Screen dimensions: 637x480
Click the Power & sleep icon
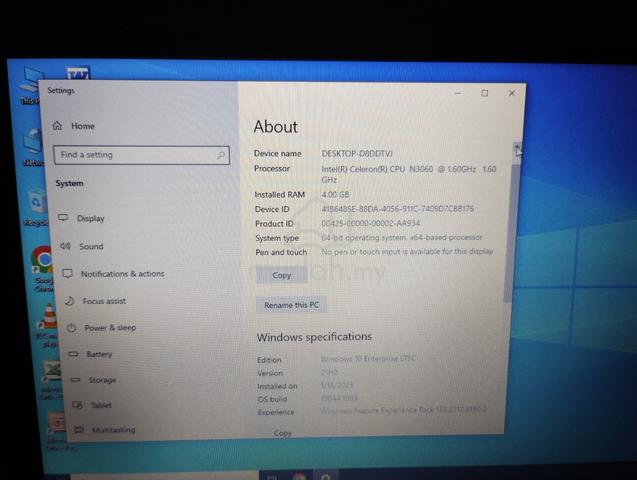[x=72, y=328]
